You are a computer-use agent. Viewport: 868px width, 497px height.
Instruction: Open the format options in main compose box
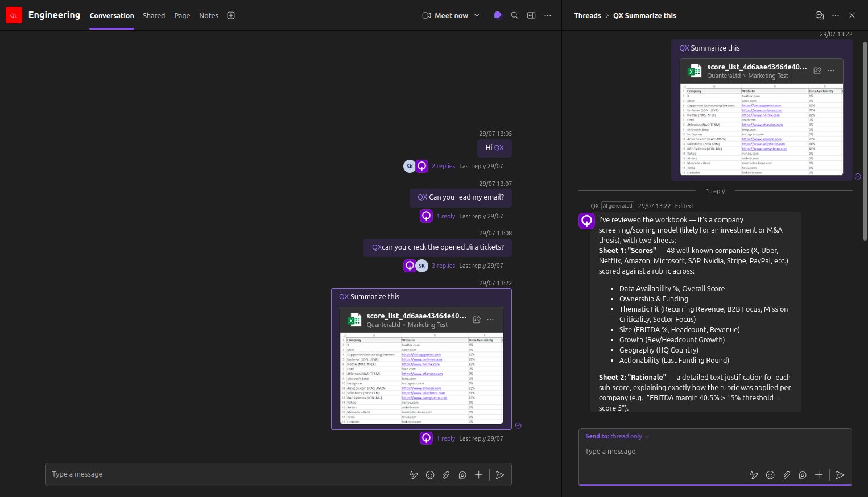click(x=414, y=475)
